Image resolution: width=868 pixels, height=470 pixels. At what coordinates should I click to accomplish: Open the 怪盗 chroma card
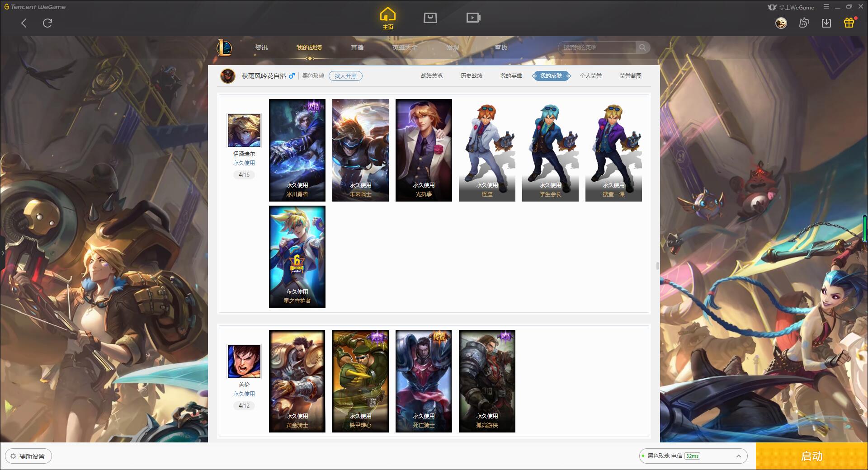point(487,150)
